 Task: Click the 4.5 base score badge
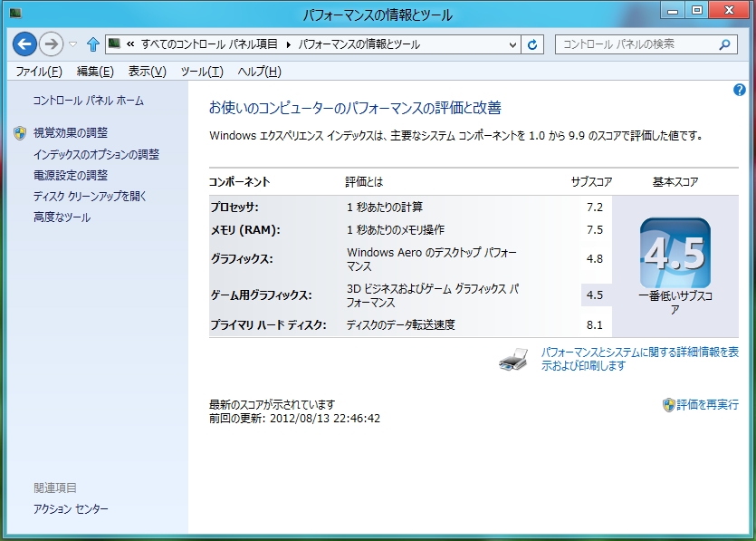click(675, 253)
